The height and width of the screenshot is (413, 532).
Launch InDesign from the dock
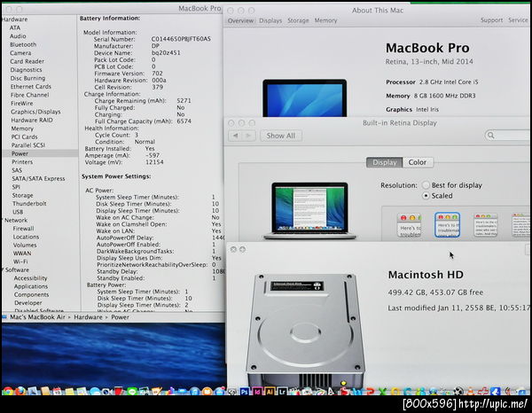(257, 392)
